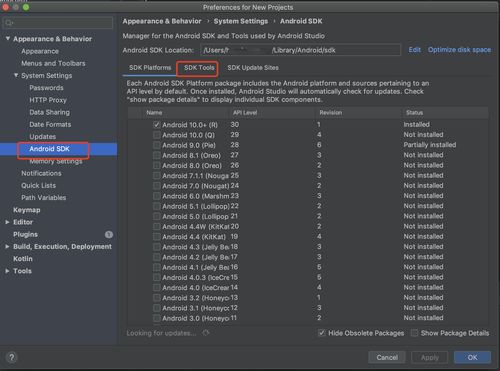
Task: Expand the Editor section arrow
Action: 7,222
